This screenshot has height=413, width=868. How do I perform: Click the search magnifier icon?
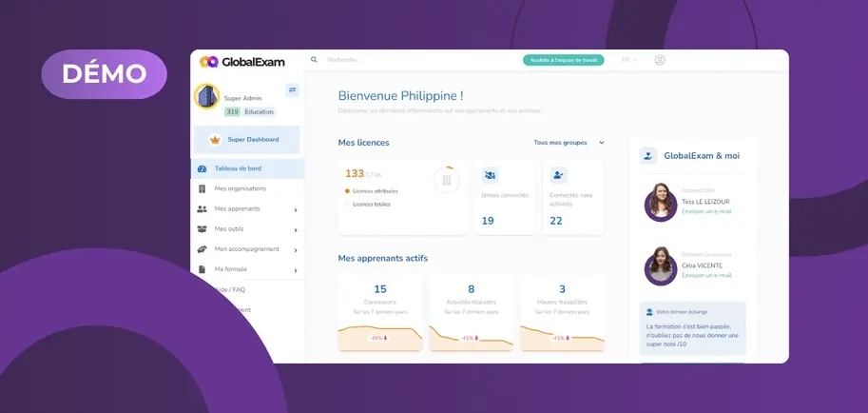(x=314, y=60)
